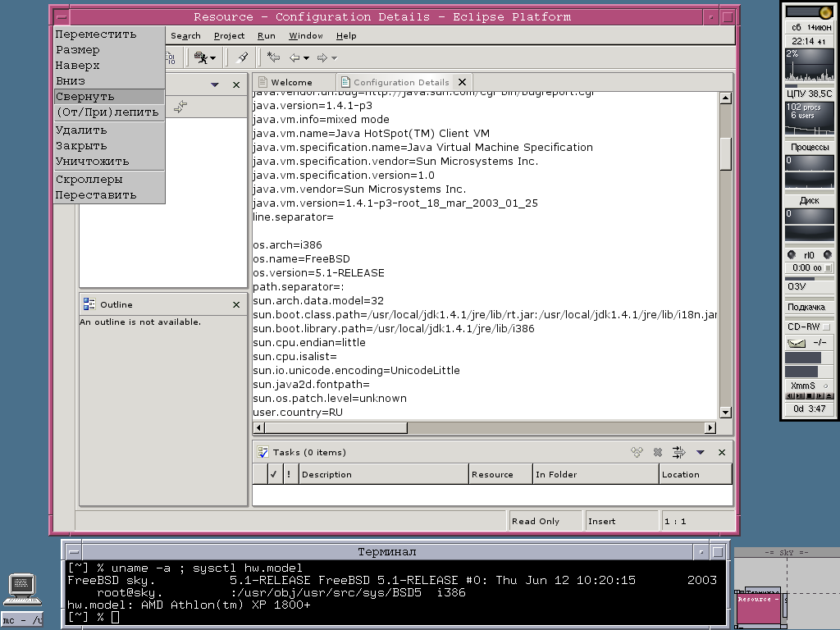Choose Закрыть in window menu
Screen dimensions: 840x630
(109, 146)
